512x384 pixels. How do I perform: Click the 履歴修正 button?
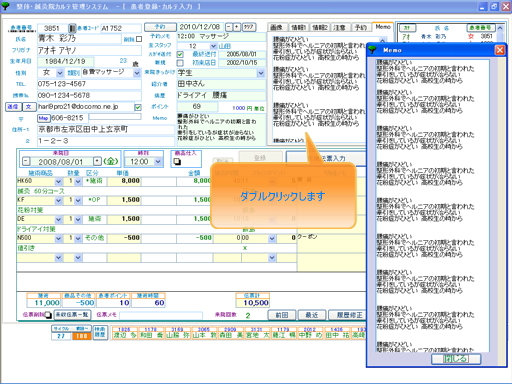[x=347, y=315]
